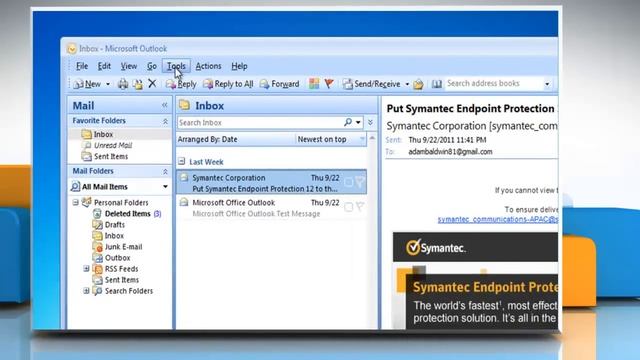Open the Edit menu

(x=104, y=66)
